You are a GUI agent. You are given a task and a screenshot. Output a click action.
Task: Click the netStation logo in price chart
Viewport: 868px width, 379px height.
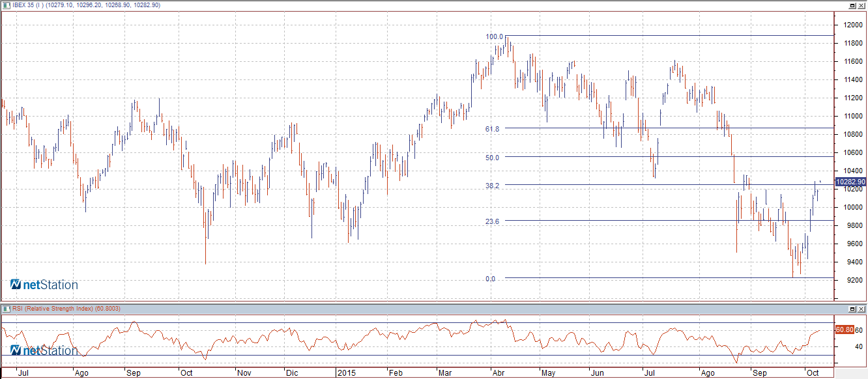click(x=44, y=285)
